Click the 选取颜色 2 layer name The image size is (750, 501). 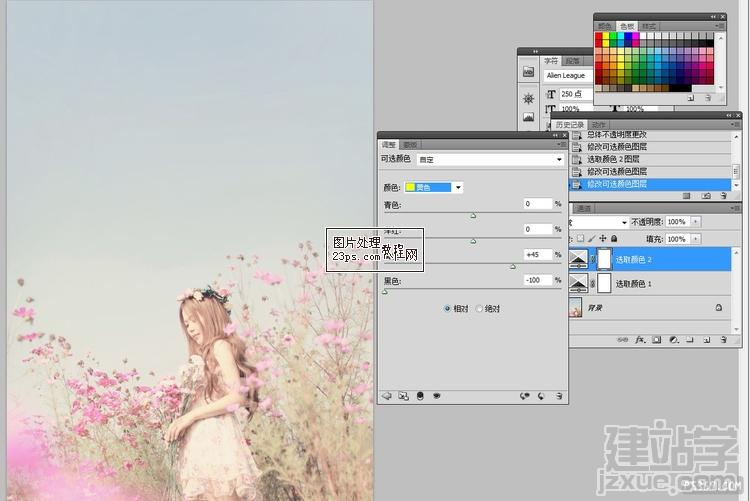633,259
